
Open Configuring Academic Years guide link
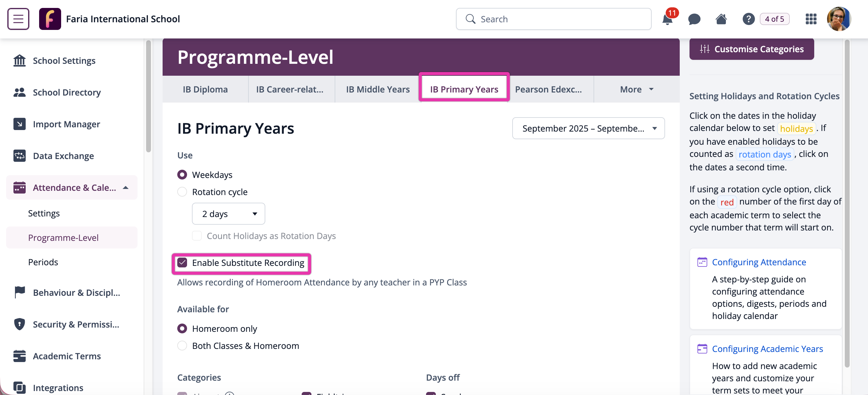point(767,349)
